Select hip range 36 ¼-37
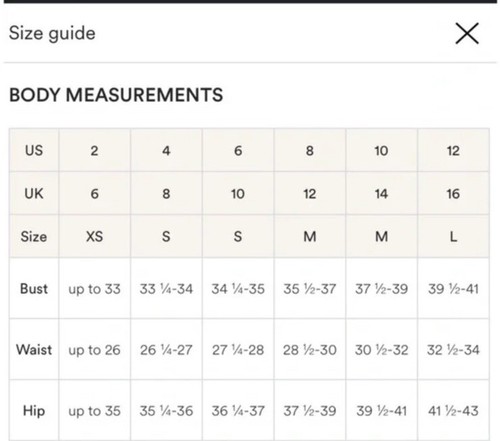The width and height of the screenshot is (500, 441). pyautogui.click(x=238, y=411)
